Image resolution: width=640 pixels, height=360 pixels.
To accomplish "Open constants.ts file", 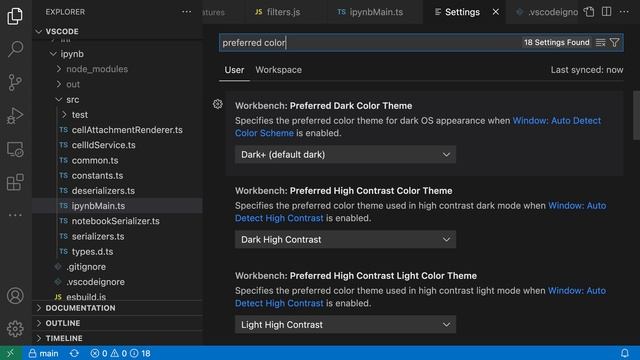I will point(118,176).
